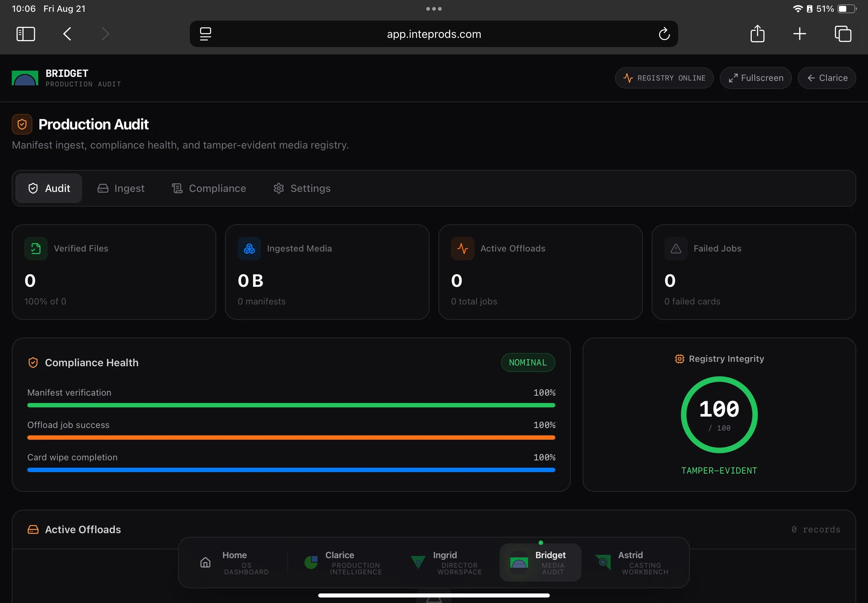Open the three-dot multitasking menu
The width and height of the screenshot is (868, 603).
pos(433,9)
